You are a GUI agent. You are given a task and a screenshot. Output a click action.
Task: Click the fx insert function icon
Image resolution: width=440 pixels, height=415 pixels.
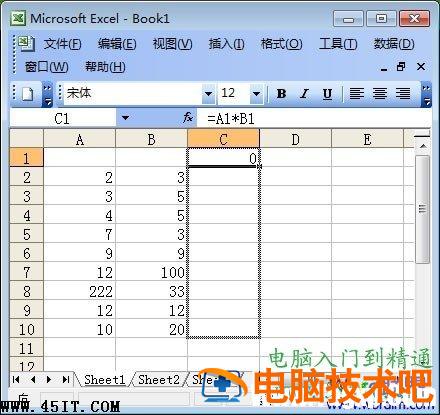(x=188, y=118)
